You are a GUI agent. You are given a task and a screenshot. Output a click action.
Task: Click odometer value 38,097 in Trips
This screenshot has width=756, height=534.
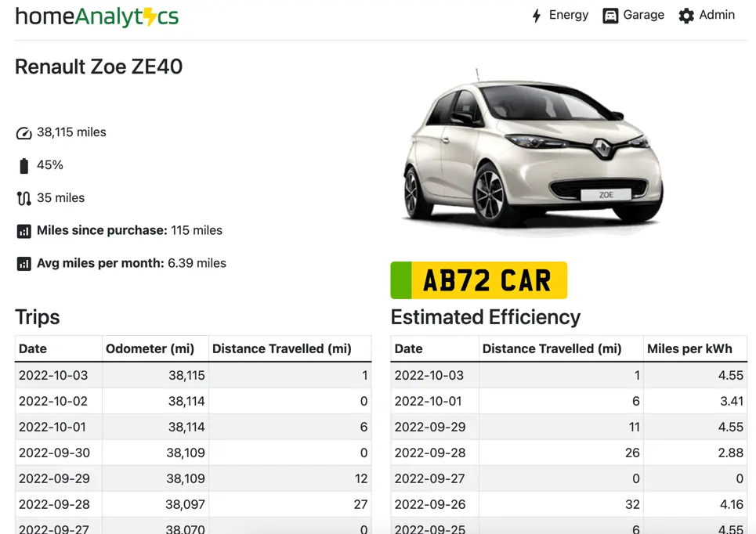click(185, 504)
